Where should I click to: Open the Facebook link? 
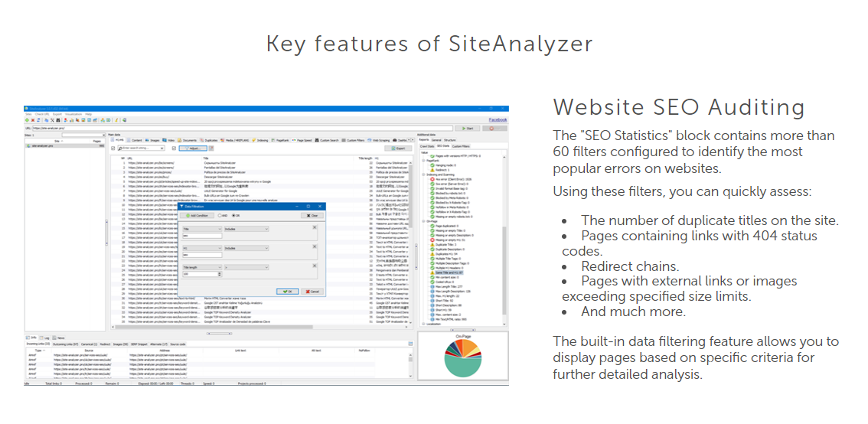click(x=498, y=119)
